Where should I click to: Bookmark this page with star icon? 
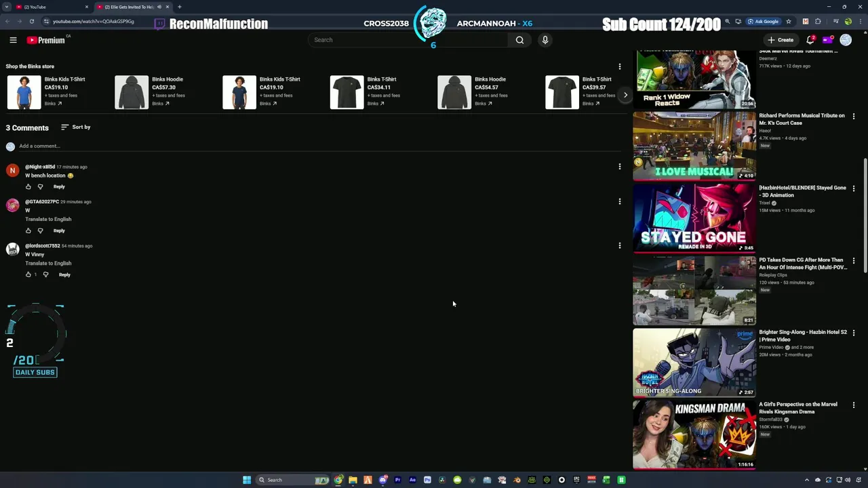(789, 22)
